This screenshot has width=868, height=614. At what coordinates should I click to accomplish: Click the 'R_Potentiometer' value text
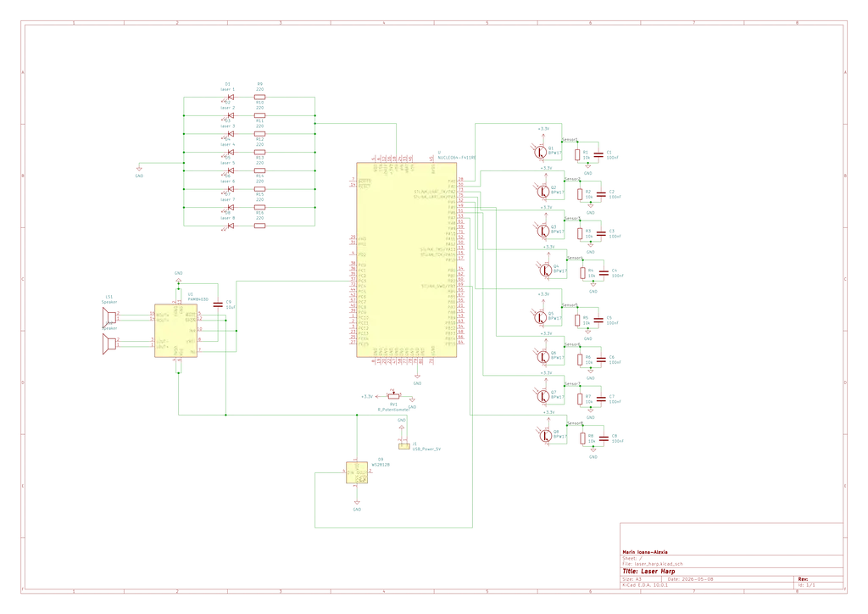[x=393, y=410]
